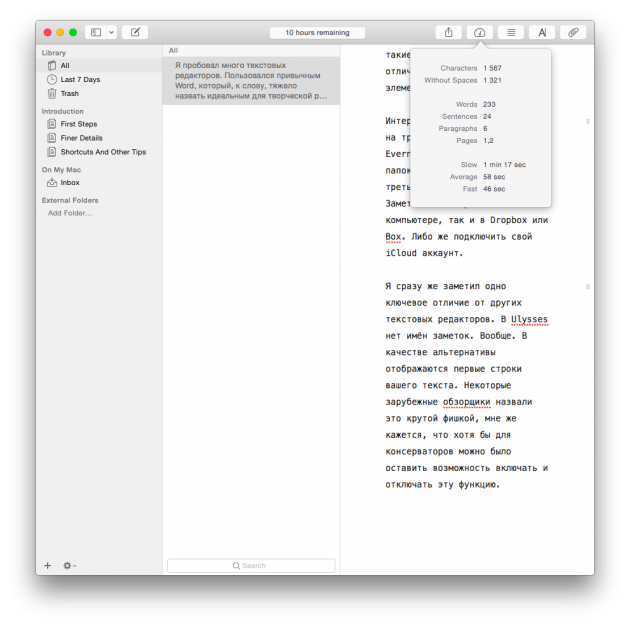This screenshot has height=626, width=630.
Task: Select the Inbox under On My Mac
Action: [70, 183]
